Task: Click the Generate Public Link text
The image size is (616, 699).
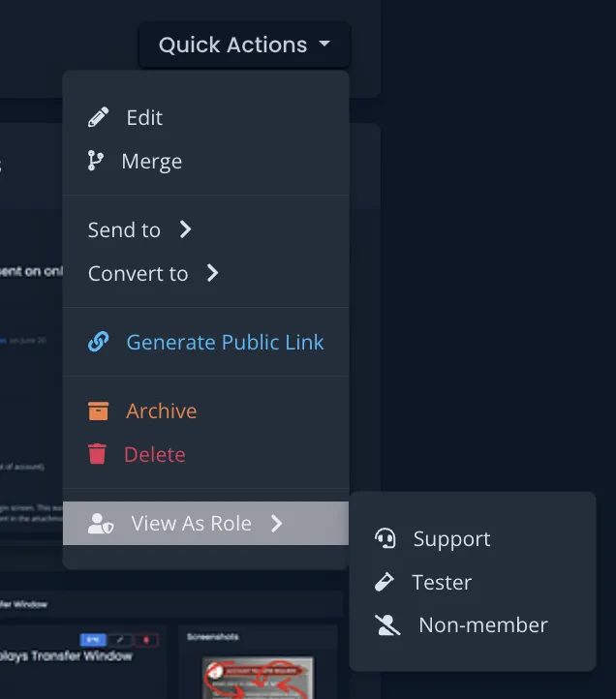Action: click(225, 343)
